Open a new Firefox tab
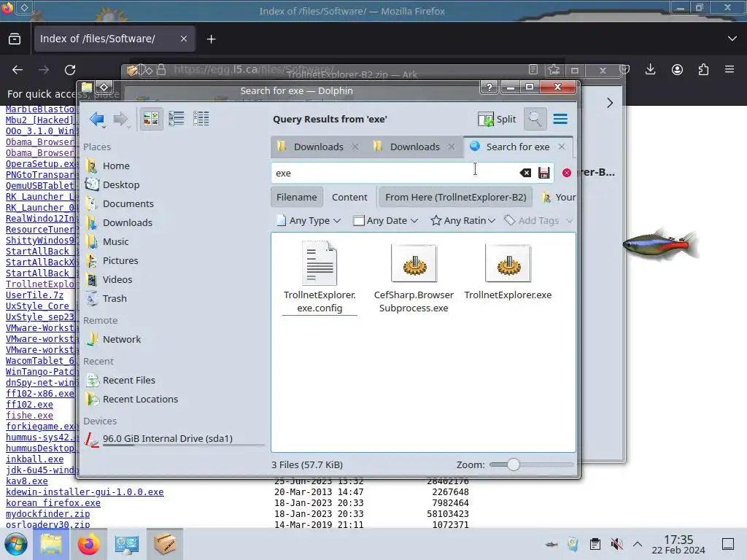The height and width of the screenshot is (560, 747). tap(211, 39)
